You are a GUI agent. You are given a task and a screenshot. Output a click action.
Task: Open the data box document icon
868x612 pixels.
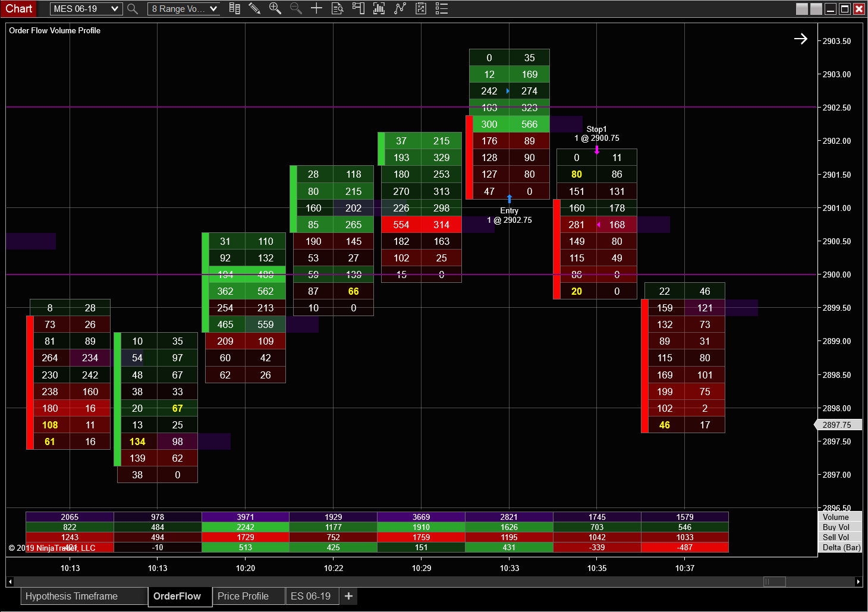337,8
